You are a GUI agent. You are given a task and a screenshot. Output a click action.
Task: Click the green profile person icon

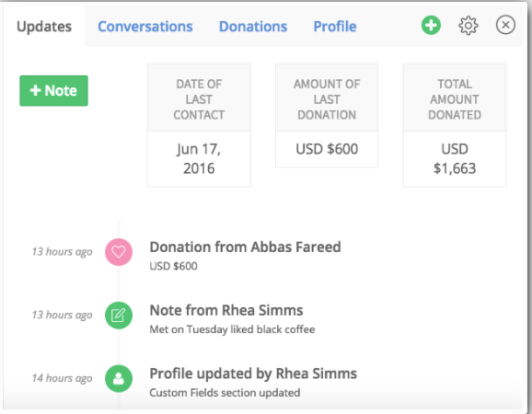coord(119,378)
